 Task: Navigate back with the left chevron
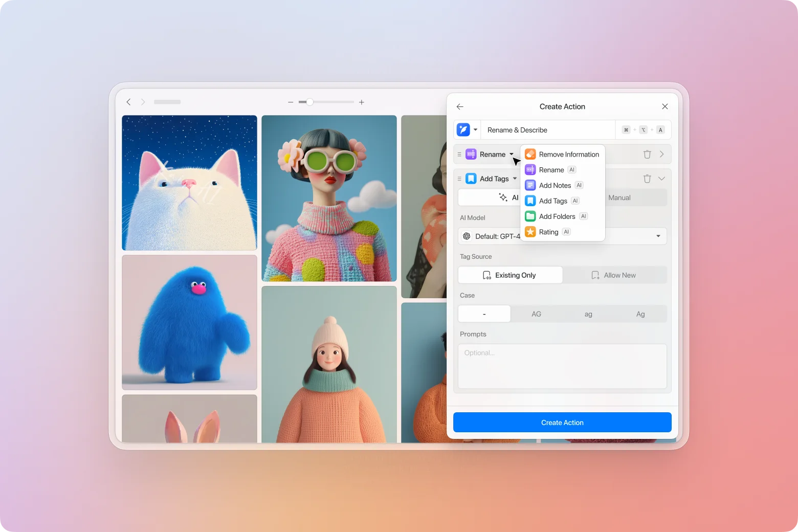click(128, 102)
